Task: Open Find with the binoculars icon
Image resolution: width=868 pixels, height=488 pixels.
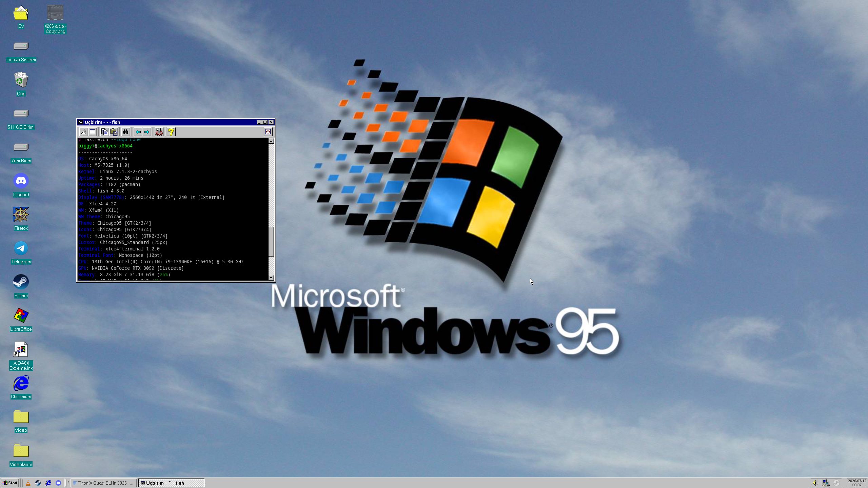Action: (x=125, y=132)
